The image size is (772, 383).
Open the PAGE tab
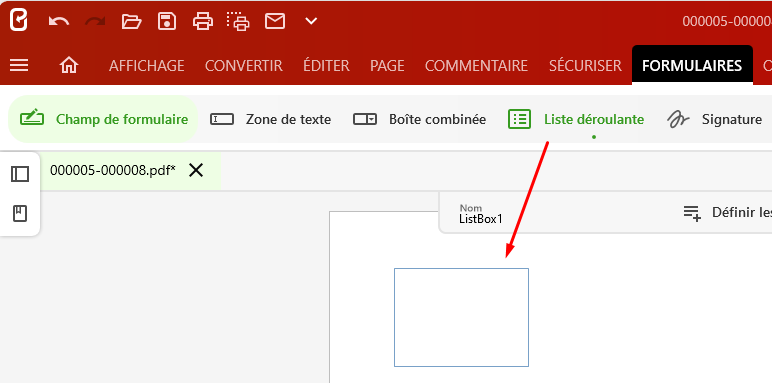(387, 65)
